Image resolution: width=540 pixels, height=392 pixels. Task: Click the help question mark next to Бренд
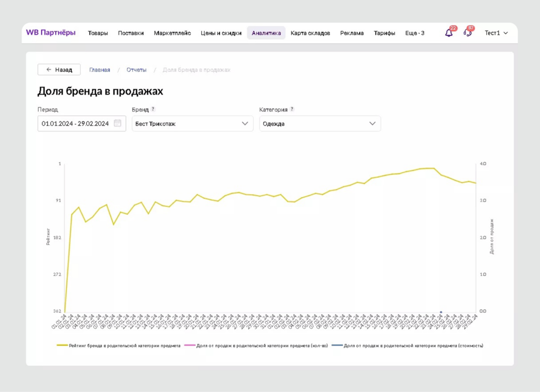[x=153, y=109]
